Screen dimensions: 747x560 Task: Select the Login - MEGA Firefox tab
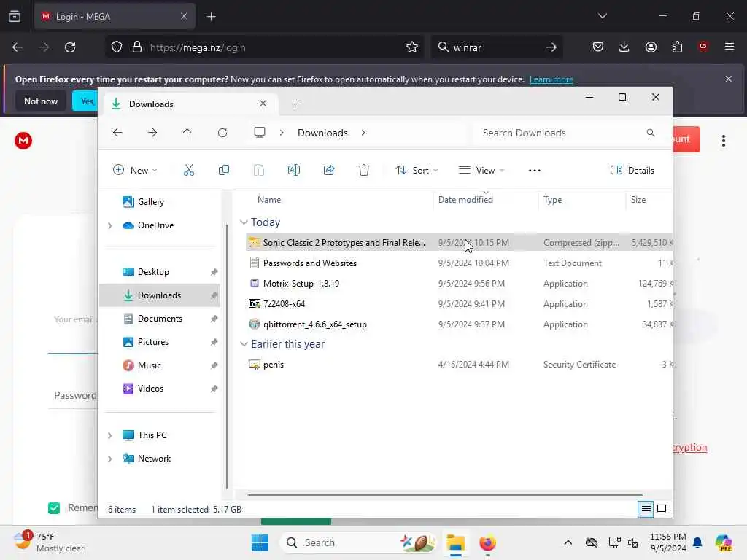click(115, 17)
